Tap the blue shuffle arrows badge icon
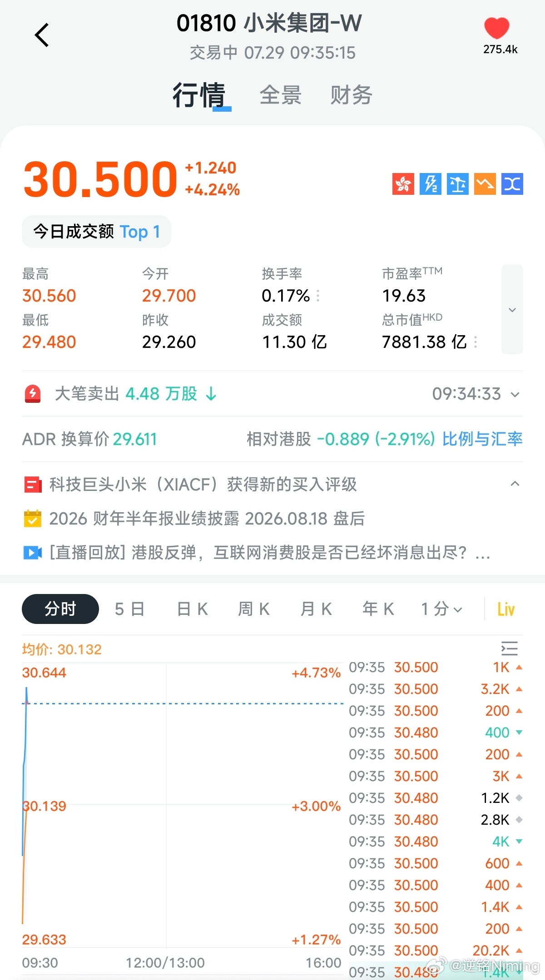The image size is (545, 980). (512, 184)
